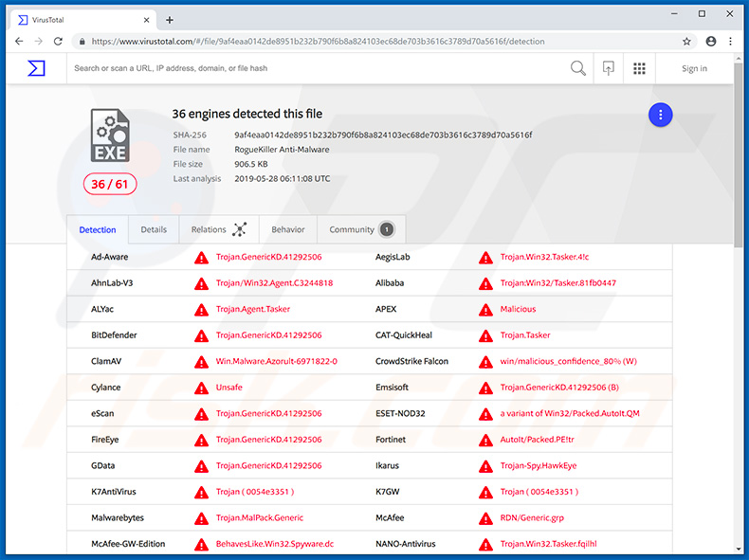749x560 pixels.
Task: Click Alibaba Trojan:Win32/Tasker.81fb0447 result
Action: 557,283
